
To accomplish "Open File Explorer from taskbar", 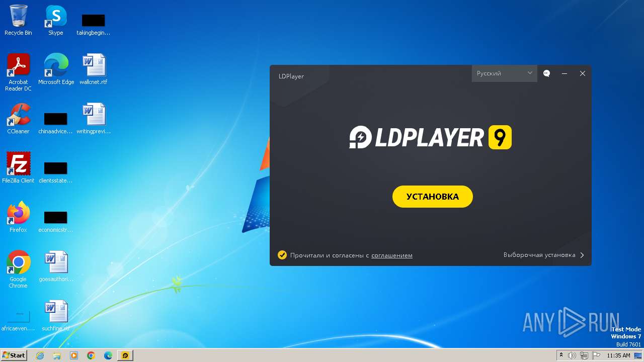I will [x=57, y=355].
